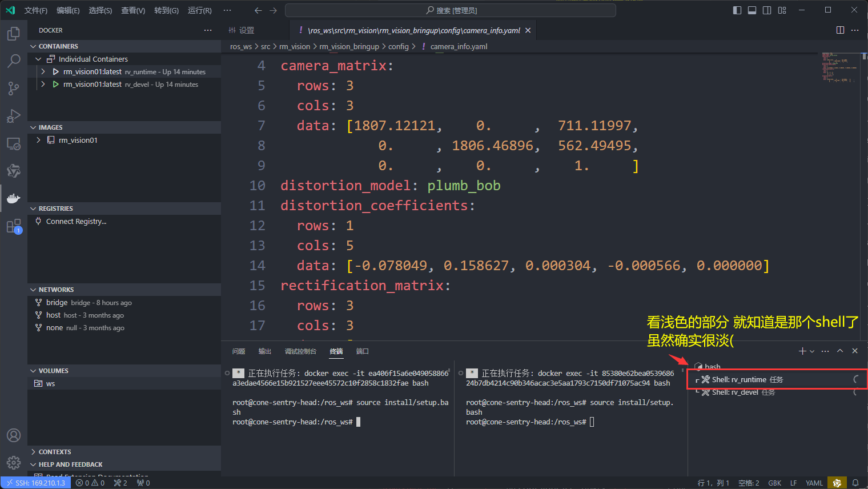Screen dimensions: 868x489
Task: Click the icon left of the notification bell
Action: tap(837, 483)
